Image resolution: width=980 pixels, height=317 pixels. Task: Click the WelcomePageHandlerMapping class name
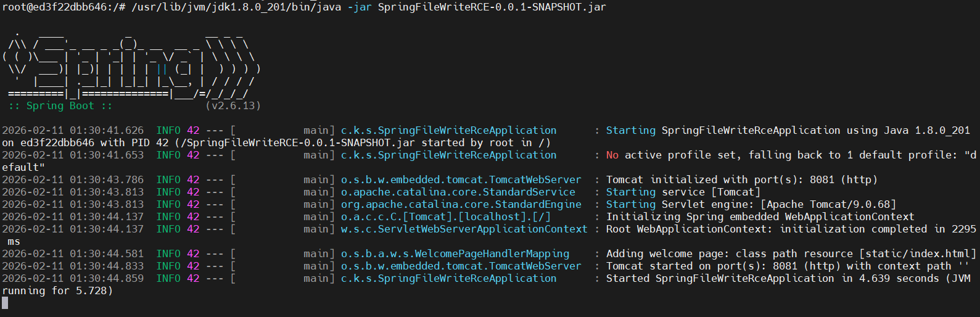click(x=455, y=254)
